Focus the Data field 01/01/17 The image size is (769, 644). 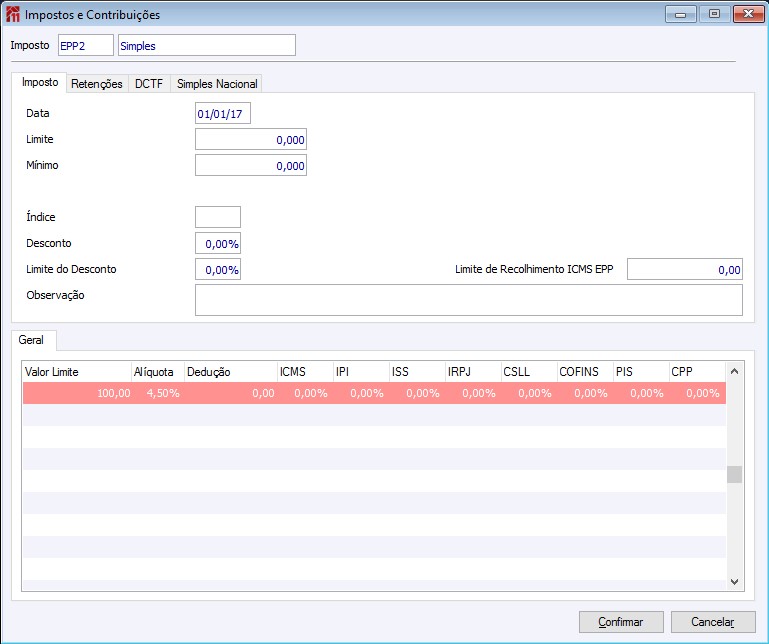coord(223,113)
